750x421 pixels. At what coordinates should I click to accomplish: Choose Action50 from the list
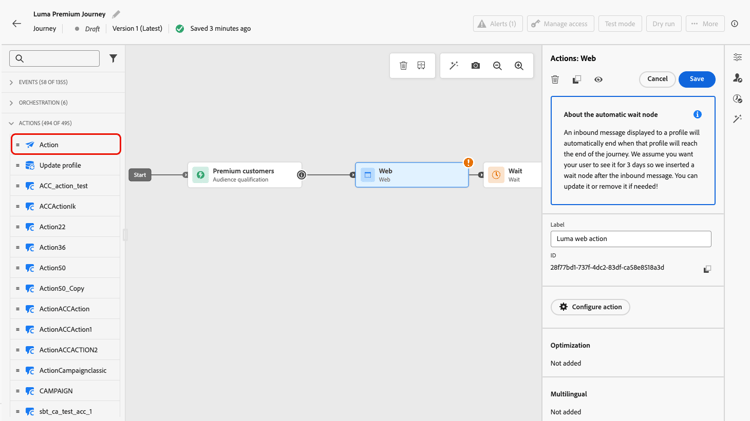click(x=66, y=268)
